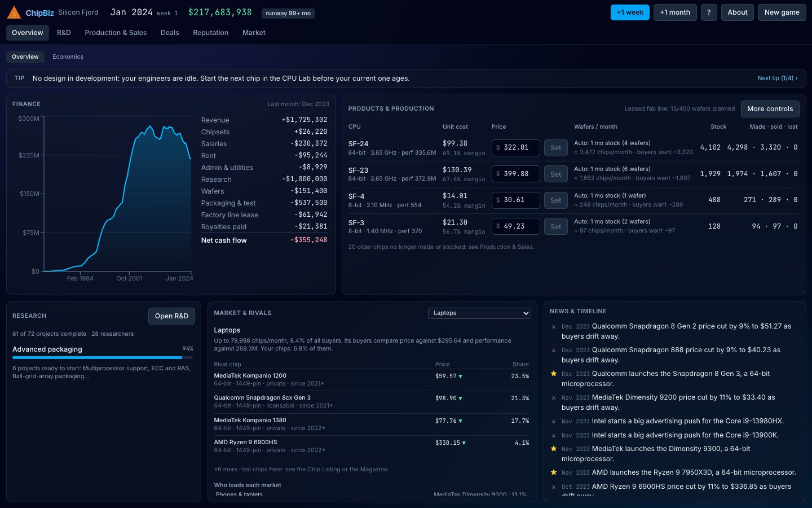Open the Laptops market dropdown
The height and width of the screenshot is (508, 812).
(479, 313)
